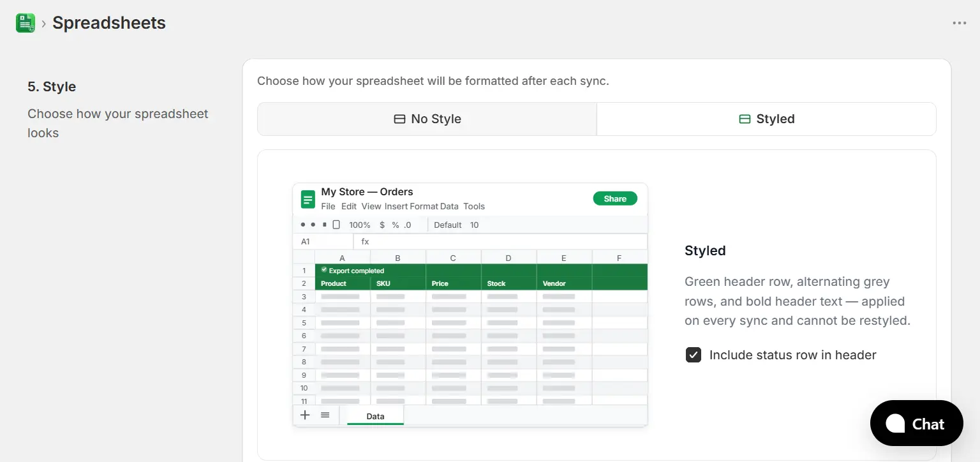
Task: Click the column F header in preview
Action: [x=620, y=258]
